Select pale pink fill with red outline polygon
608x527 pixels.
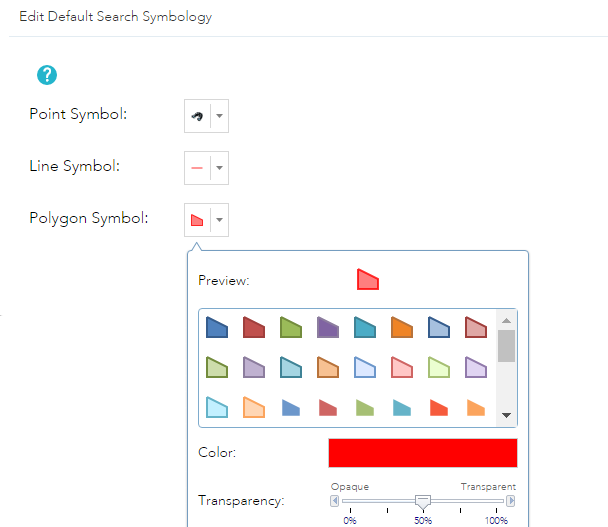tap(402, 367)
